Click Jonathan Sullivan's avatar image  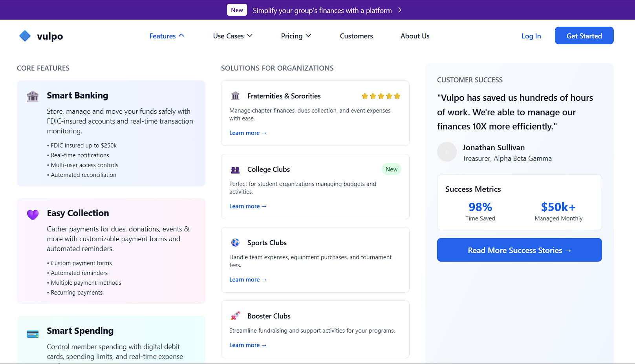(x=447, y=152)
